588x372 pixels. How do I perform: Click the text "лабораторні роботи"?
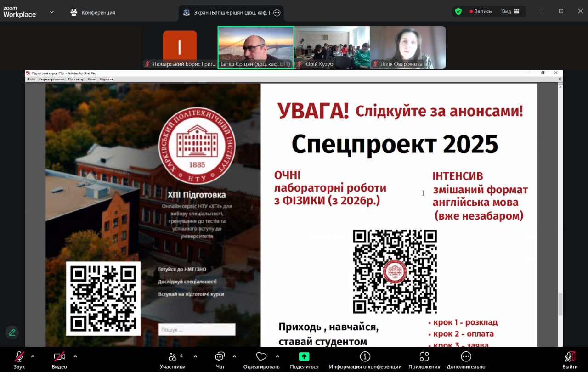tap(330, 188)
